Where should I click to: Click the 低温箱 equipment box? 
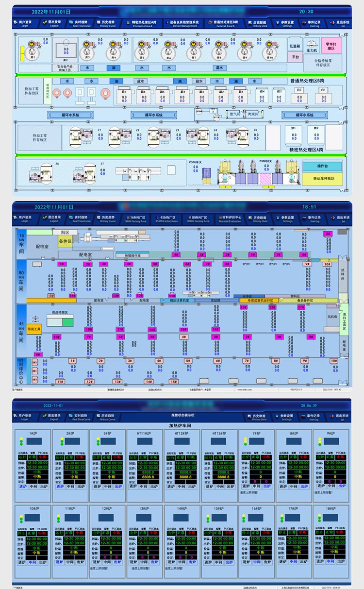tap(295, 46)
